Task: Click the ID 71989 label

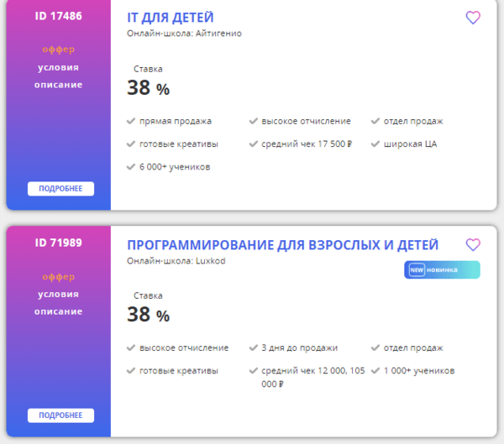Action: [x=59, y=243]
